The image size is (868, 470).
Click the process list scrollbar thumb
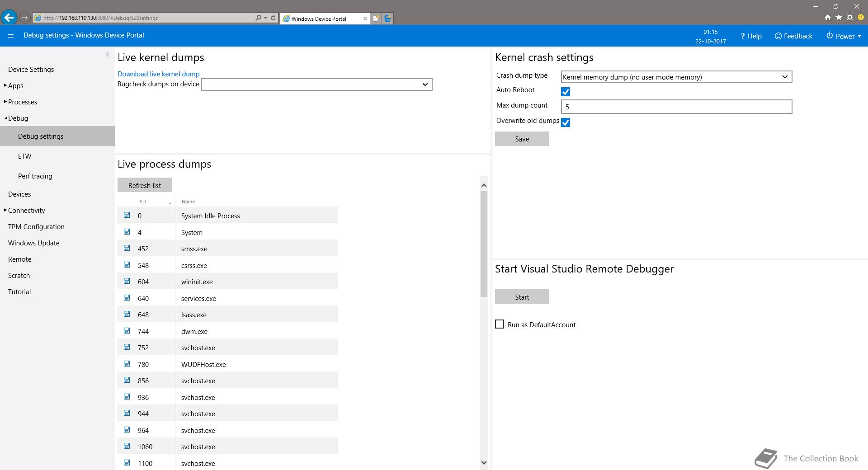tap(484, 244)
